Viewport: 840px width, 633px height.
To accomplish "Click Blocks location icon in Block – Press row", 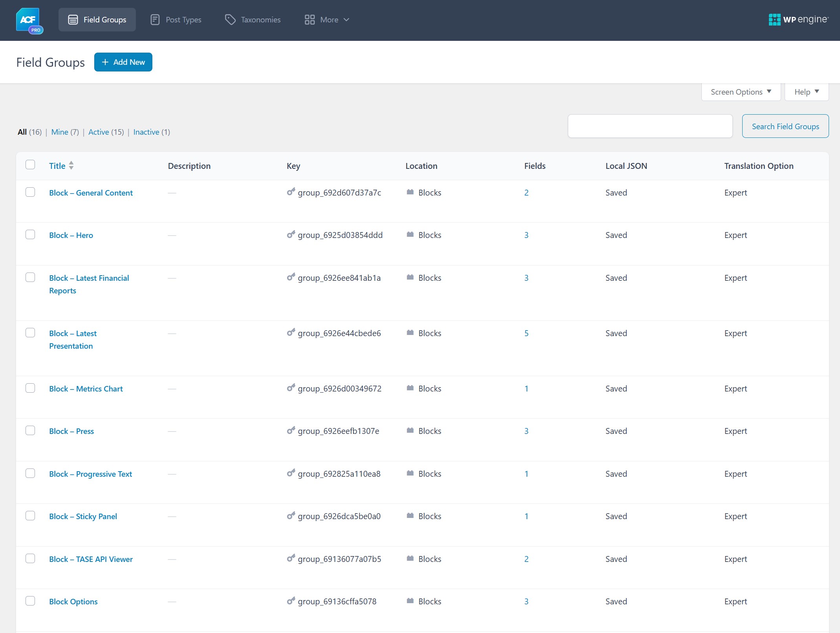I will [x=410, y=430].
